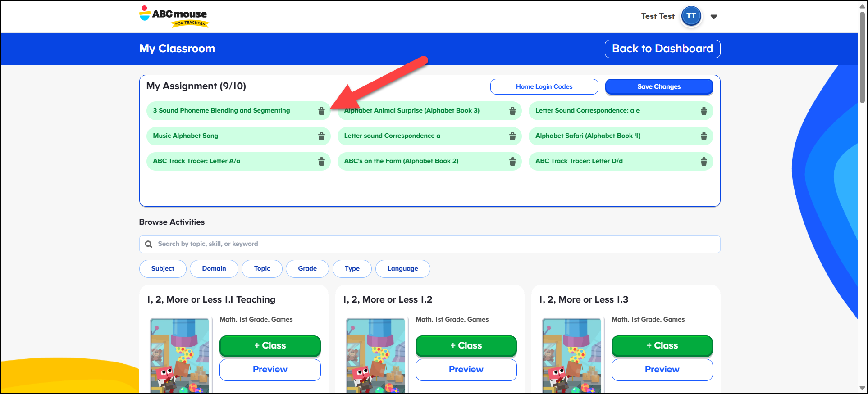
Task: Click Alphabet Safari (Alphabet Book 4) text
Action: (588, 136)
